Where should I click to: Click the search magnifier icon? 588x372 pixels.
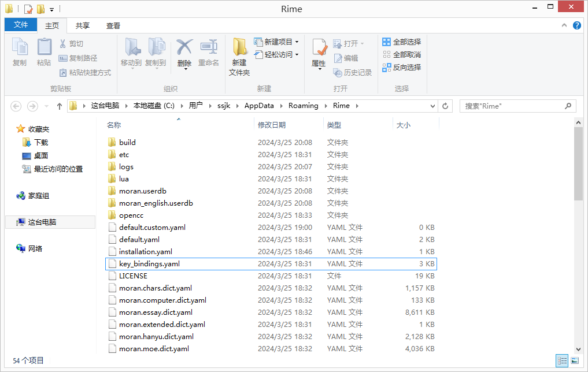(568, 106)
